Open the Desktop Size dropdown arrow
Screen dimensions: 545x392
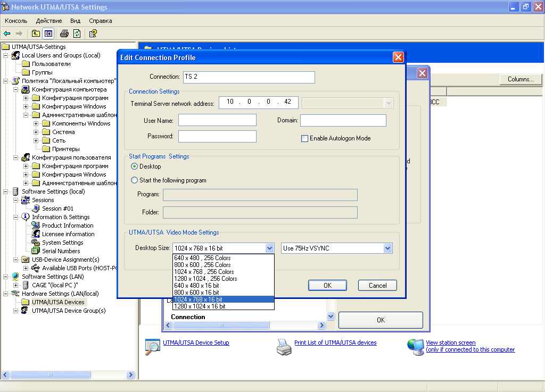pyautogui.click(x=269, y=248)
